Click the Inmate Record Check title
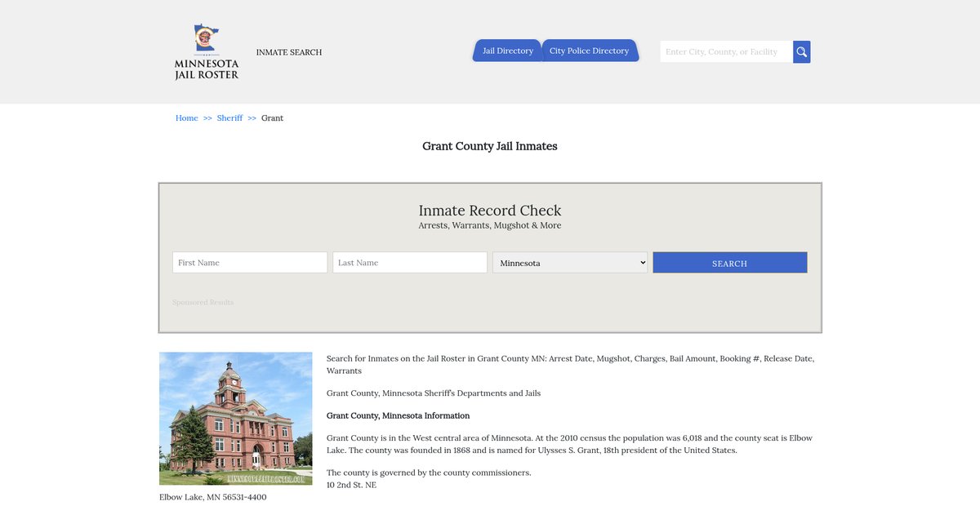The height and width of the screenshot is (506, 980). pyautogui.click(x=490, y=211)
